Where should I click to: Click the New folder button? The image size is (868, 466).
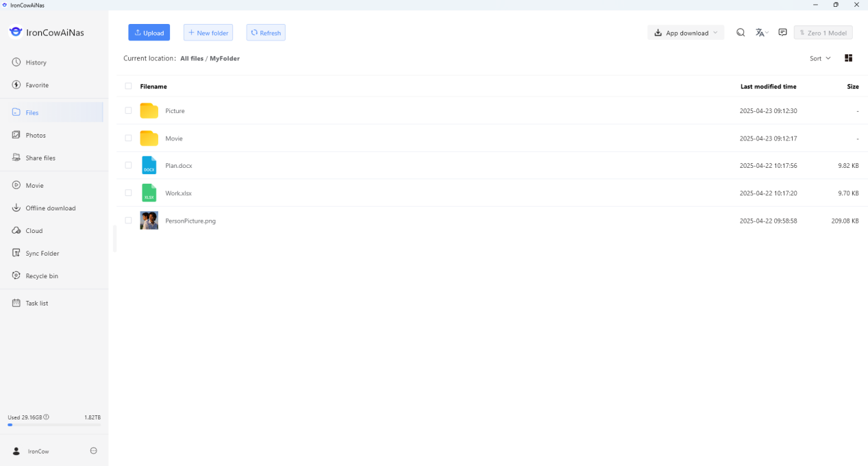pos(208,33)
